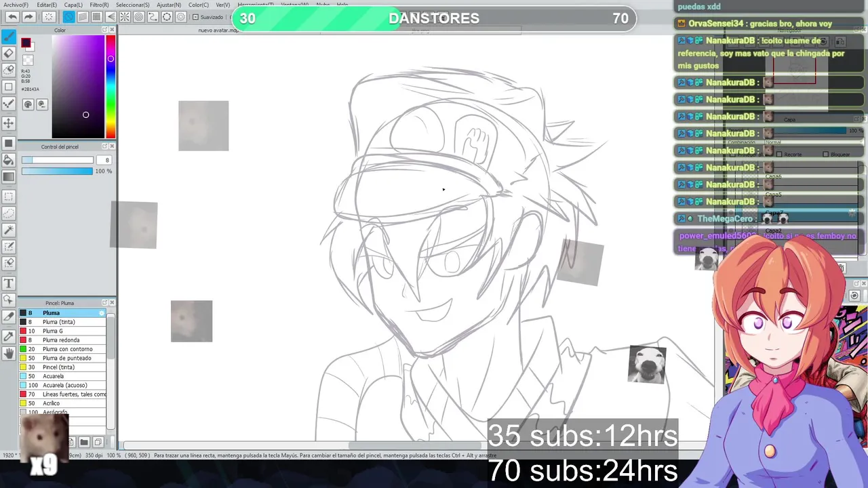Select the Operation tool
This screenshot has height=488, width=868.
click(x=9, y=300)
